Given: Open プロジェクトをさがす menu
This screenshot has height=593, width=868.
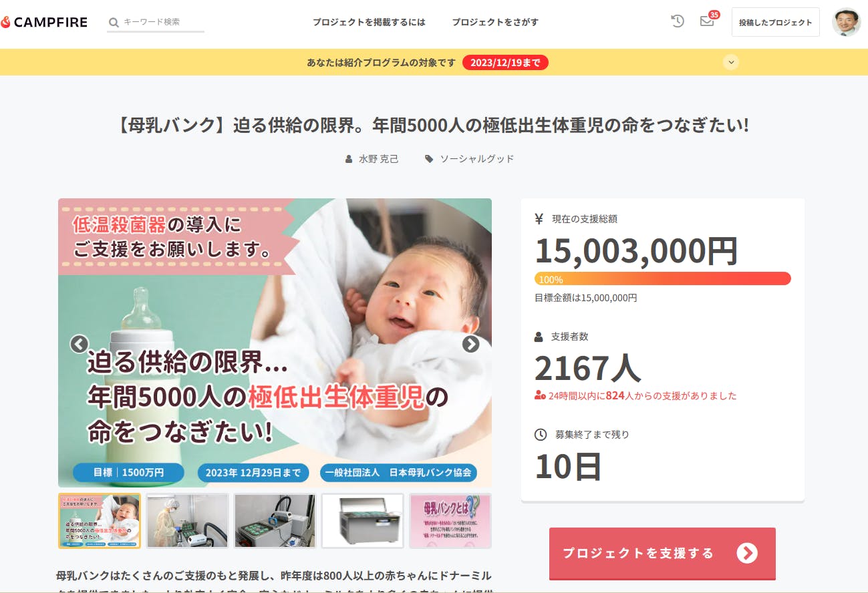Looking at the screenshot, I should tap(495, 22).
